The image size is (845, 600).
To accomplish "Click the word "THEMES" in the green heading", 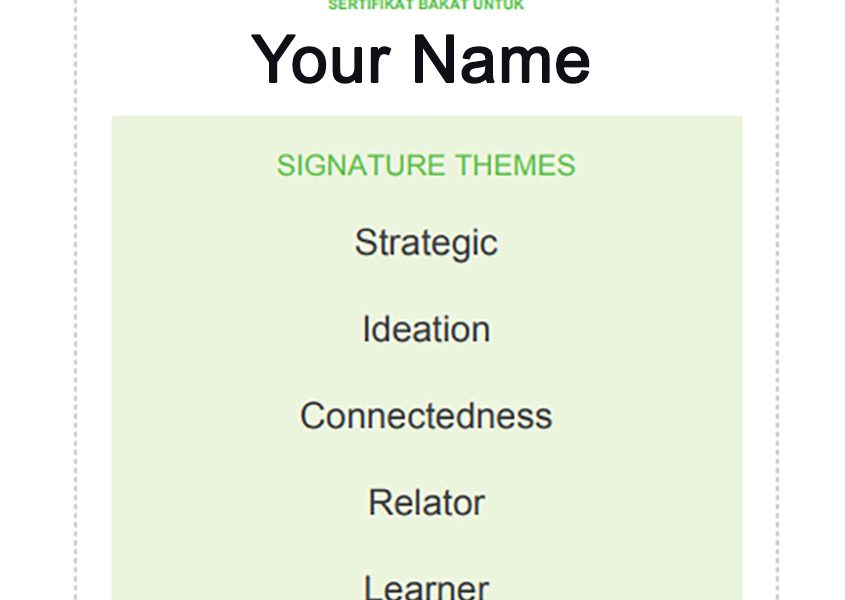I will pyautogui.click(x=516, y=165).
